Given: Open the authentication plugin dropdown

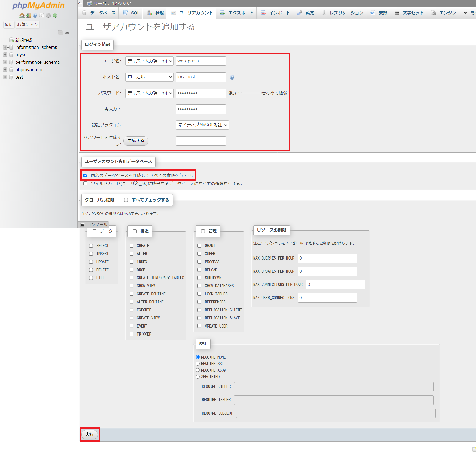Looking at the screenshot, I should coord(202,125).
